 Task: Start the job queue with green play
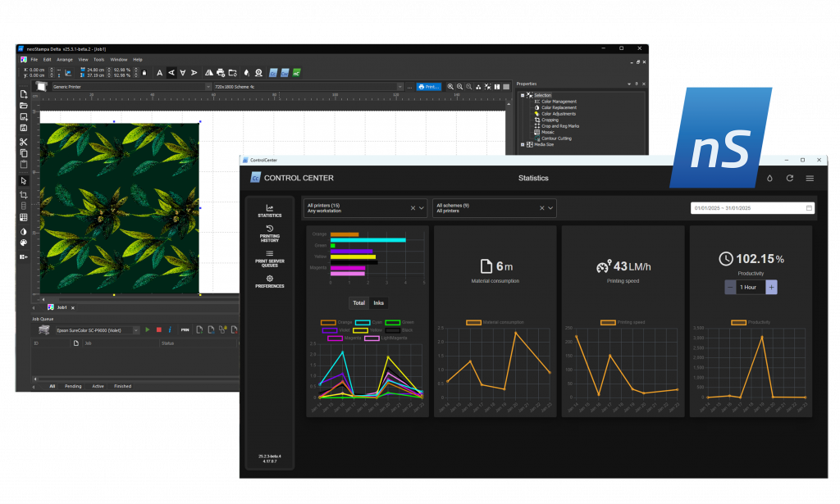(x=148, y=329)
